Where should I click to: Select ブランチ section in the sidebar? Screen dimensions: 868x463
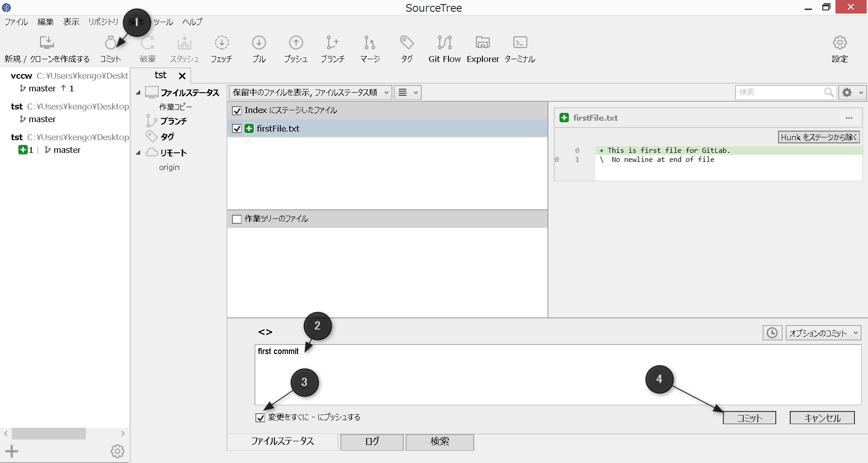[174, 121]
